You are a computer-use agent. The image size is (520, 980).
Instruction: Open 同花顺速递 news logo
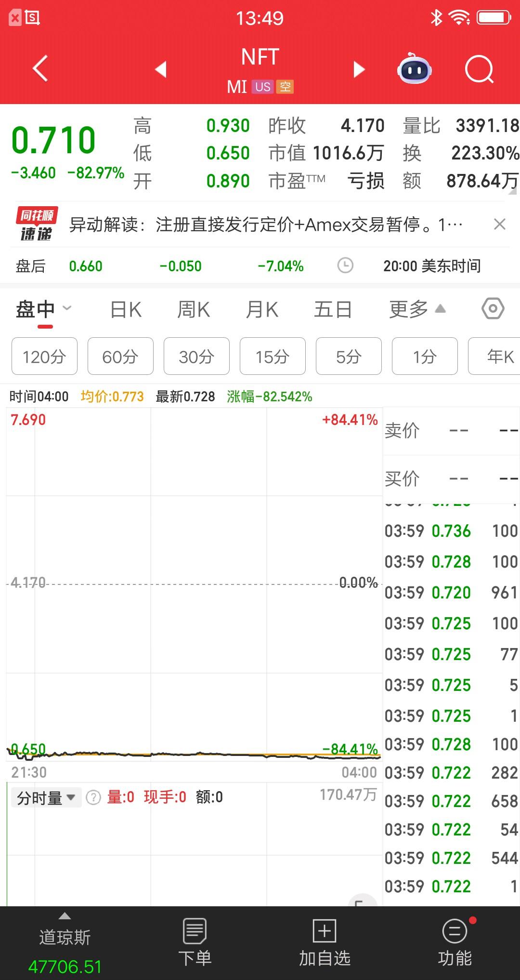pos(37,224)
